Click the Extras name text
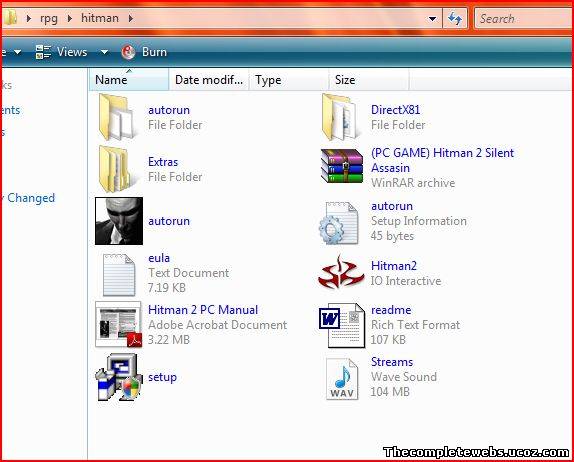The height and width of the screenshot is (462, 574). coord(163,162)
